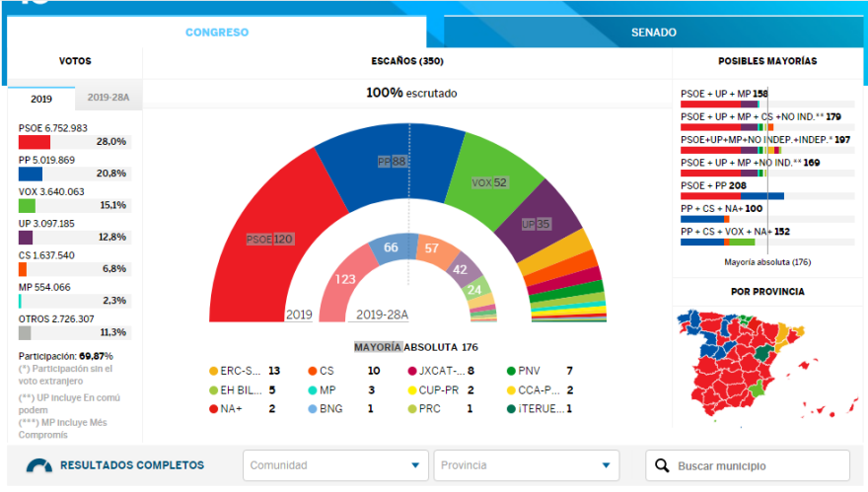Click the dark green PNV legend dot
The width and height of the screenshot is (868, 492).
coord(510,371)
